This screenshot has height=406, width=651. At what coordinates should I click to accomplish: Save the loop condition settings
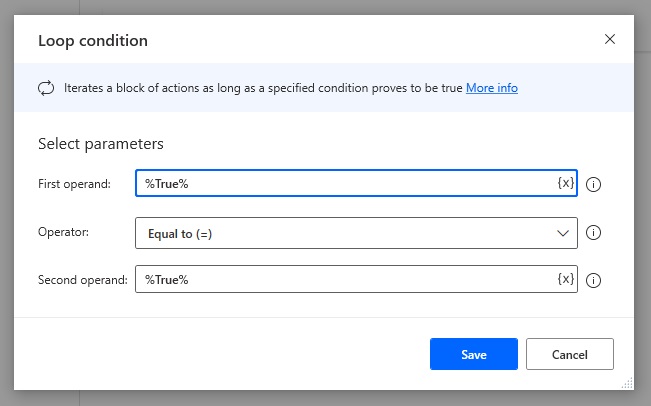pyautogui.click(x=474, y=354)
